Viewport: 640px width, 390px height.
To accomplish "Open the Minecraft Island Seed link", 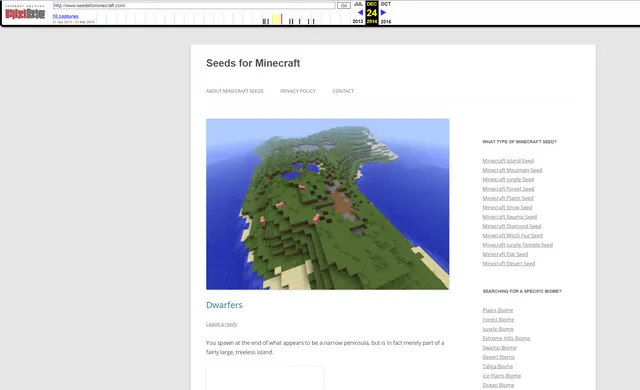I will [x=508, y=161].
